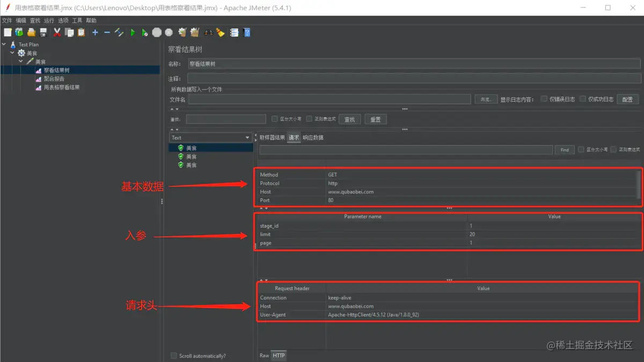Click the scrollbar of the Method/Protocol table
Image resolution: width=644 pixels, height=362 pixels.
pos(639,184)
